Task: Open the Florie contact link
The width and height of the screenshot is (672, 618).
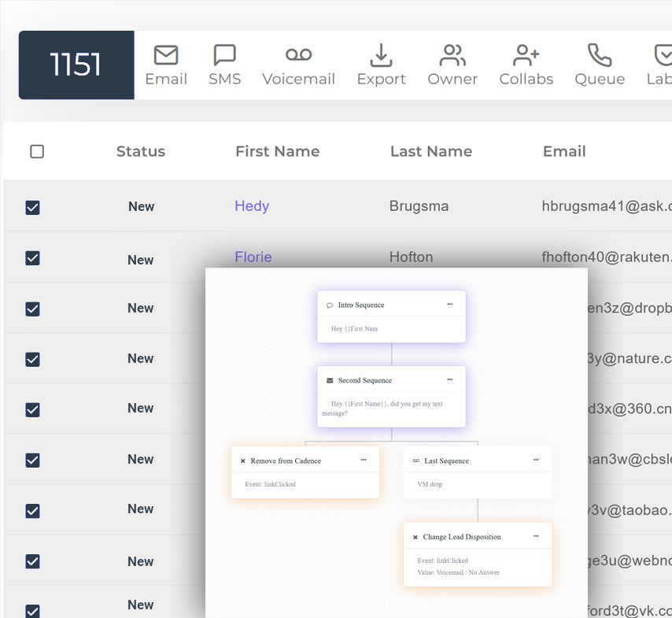Action: click(x=253, y=257)
